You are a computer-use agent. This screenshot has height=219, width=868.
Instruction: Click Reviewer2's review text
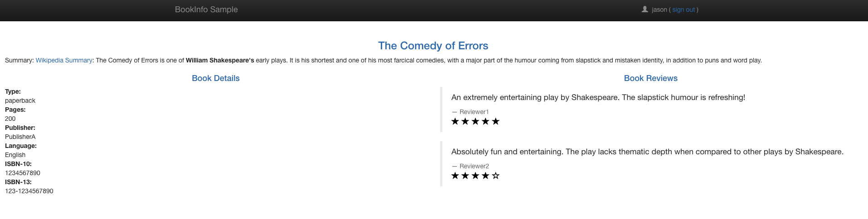647,152
